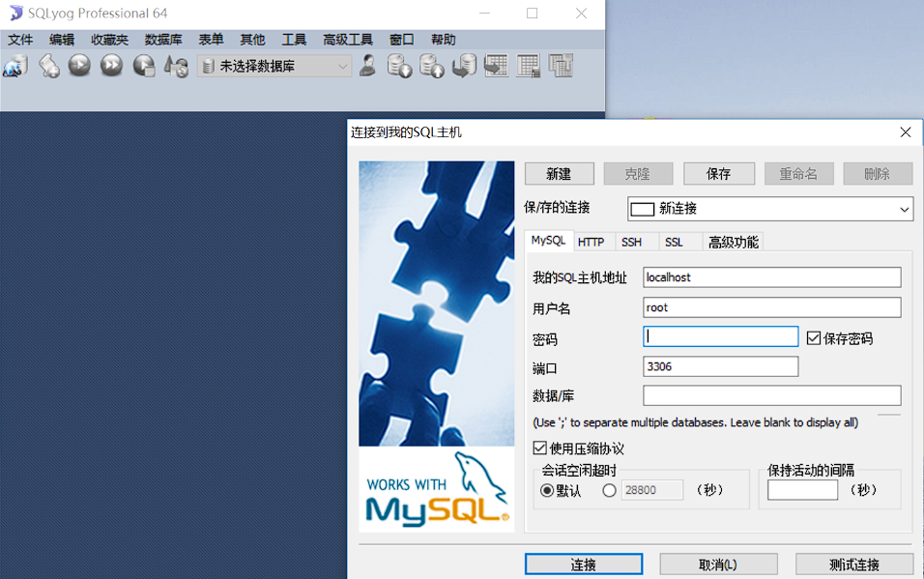Open the user manager icon
The height and width of the screenshot is (579, 924).
367,66
